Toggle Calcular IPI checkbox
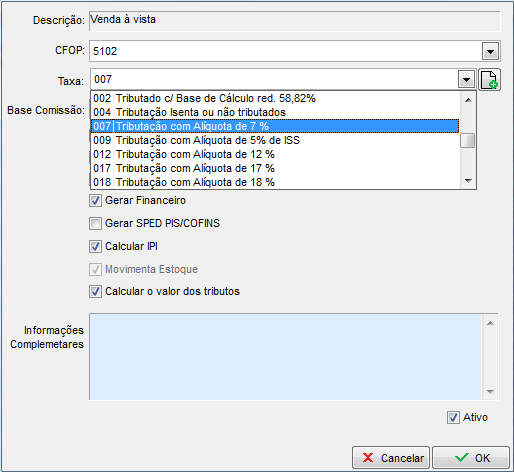Viewport: 514px width, 472px height. [x=95, y=247]
